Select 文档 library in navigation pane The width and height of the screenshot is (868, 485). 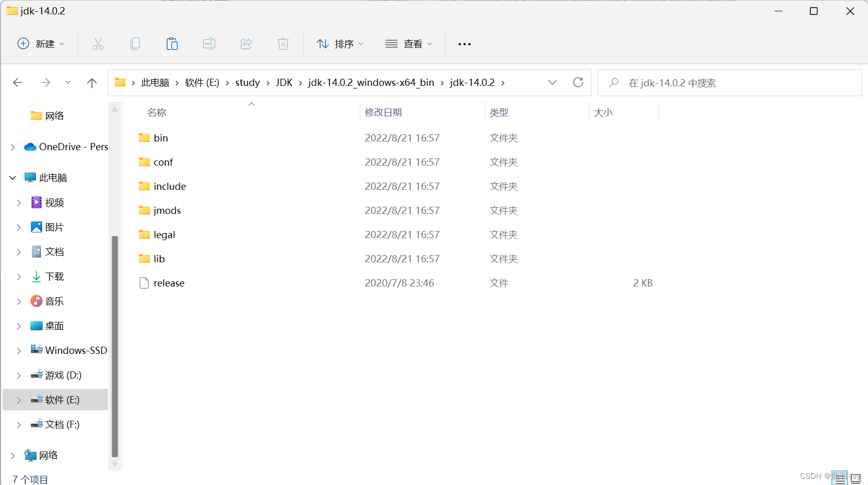[x=54, y=252]
